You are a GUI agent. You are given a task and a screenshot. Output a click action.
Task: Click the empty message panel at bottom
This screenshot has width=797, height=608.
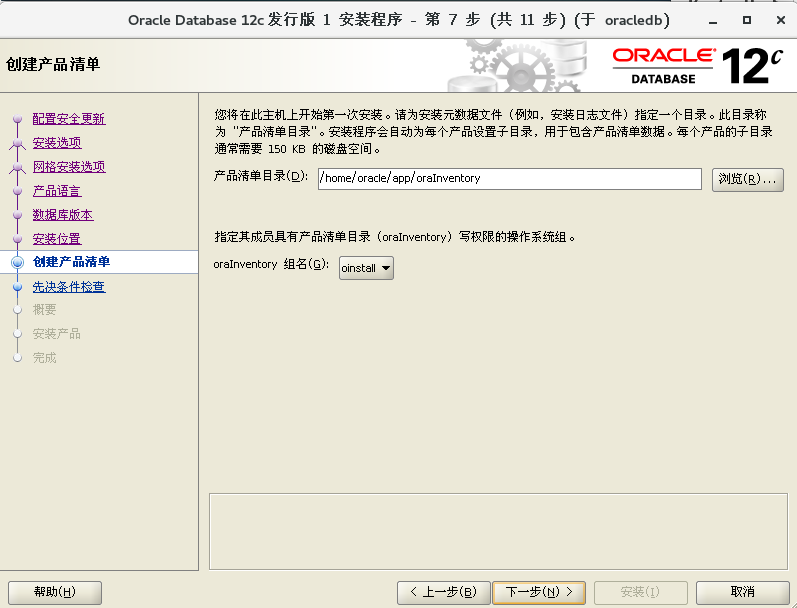[498, 532]
